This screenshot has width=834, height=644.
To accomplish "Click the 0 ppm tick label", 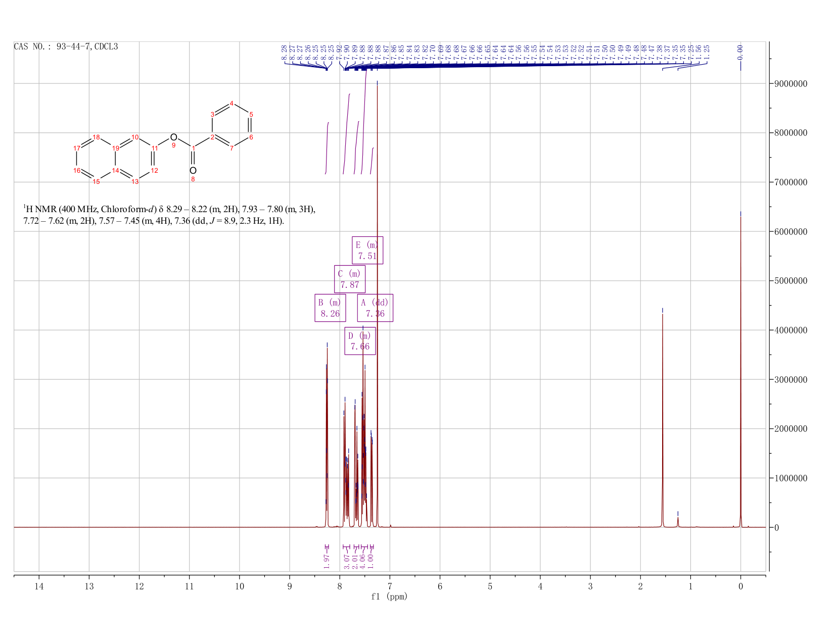I will pos(740,586).
